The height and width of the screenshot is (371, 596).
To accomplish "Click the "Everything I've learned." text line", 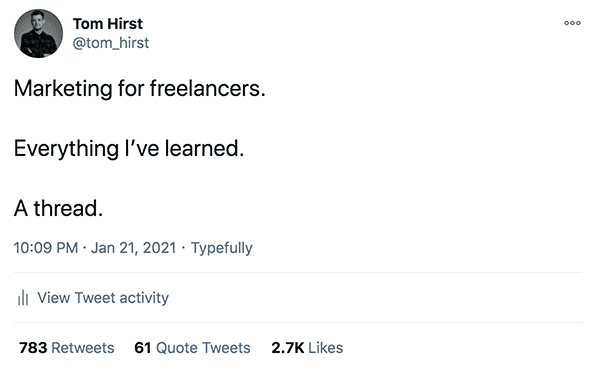I will [129, 148].
